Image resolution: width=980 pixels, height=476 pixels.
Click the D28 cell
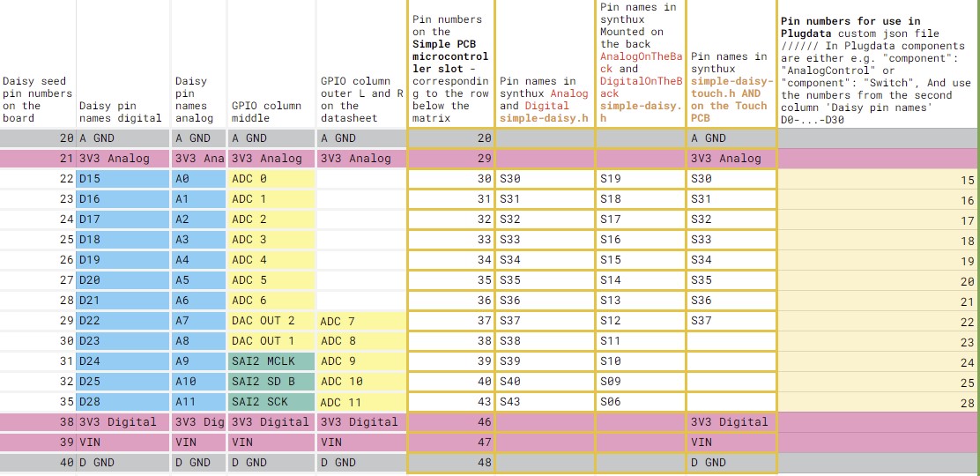click(x=123, y=402)
